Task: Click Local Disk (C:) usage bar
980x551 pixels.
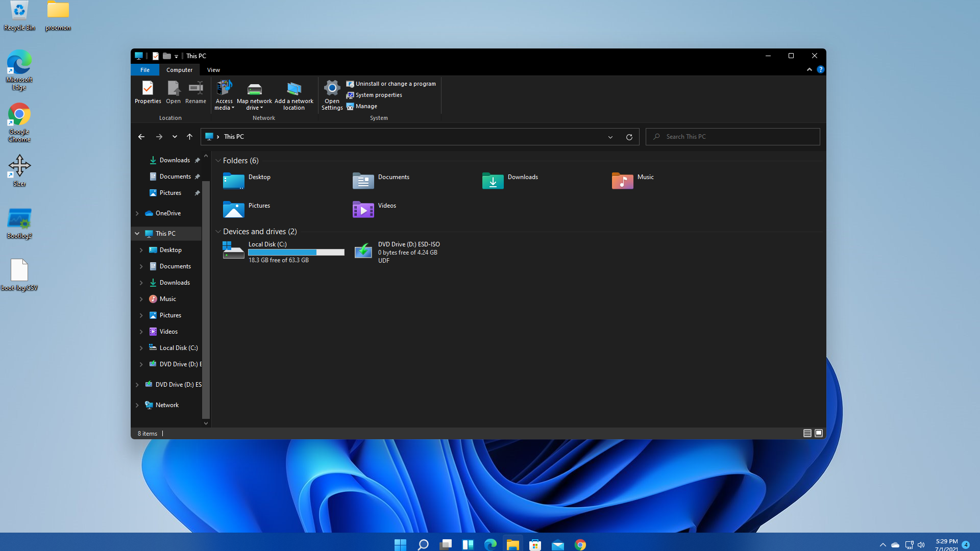Action: (296, 253)
